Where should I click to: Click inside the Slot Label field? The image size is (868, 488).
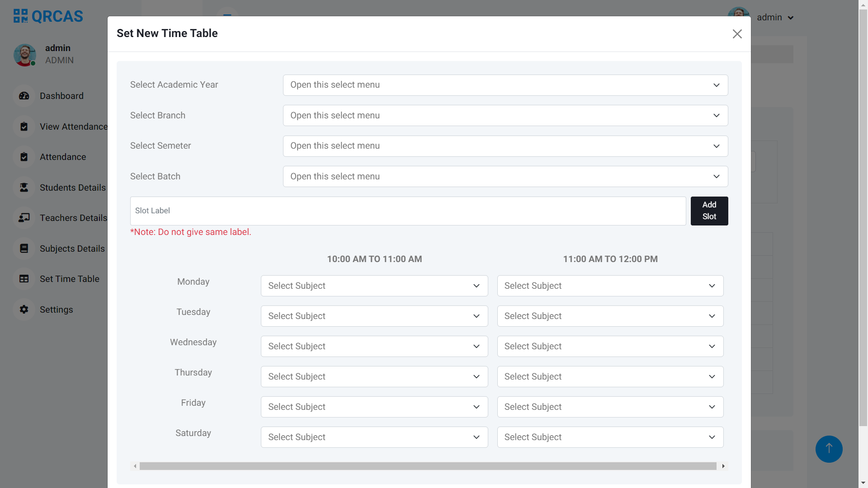point(407,211)
